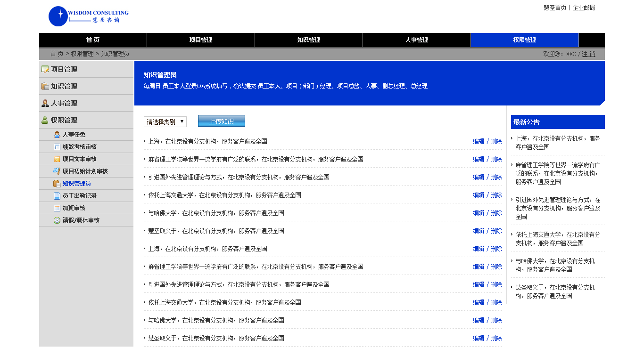This screenshot has height=356, width=644.
Task: Click the clock icon next to 请假/调休审核
Action: point(57,220)
